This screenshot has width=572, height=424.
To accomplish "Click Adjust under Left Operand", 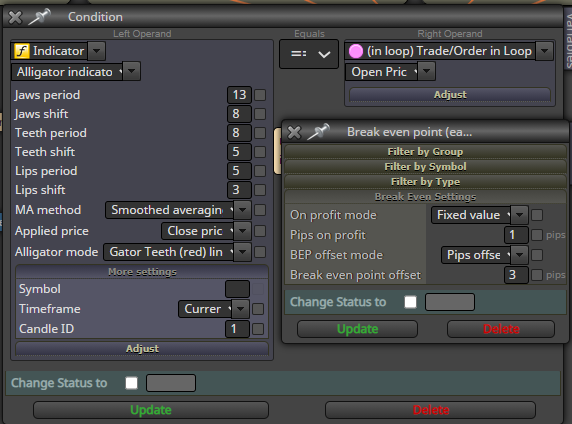I will coord(142,348).
